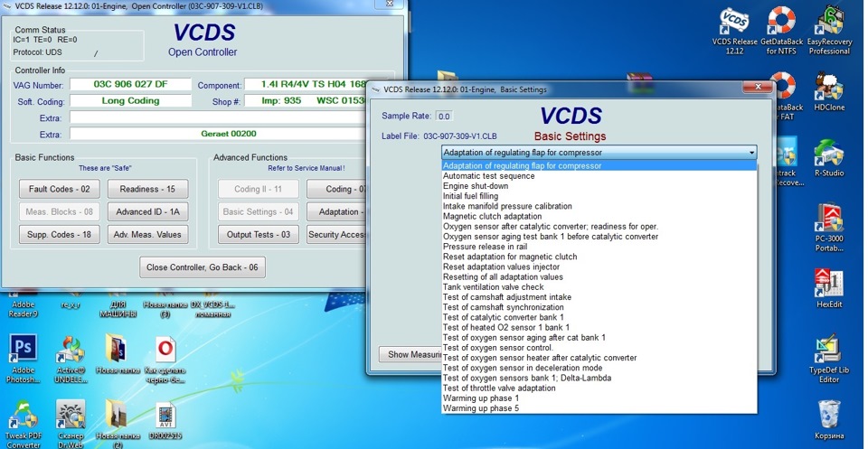This screenshot has height=449, width=868.
Task: Select the Adobe Reader 9 desktop icon label
Action: 24,309
